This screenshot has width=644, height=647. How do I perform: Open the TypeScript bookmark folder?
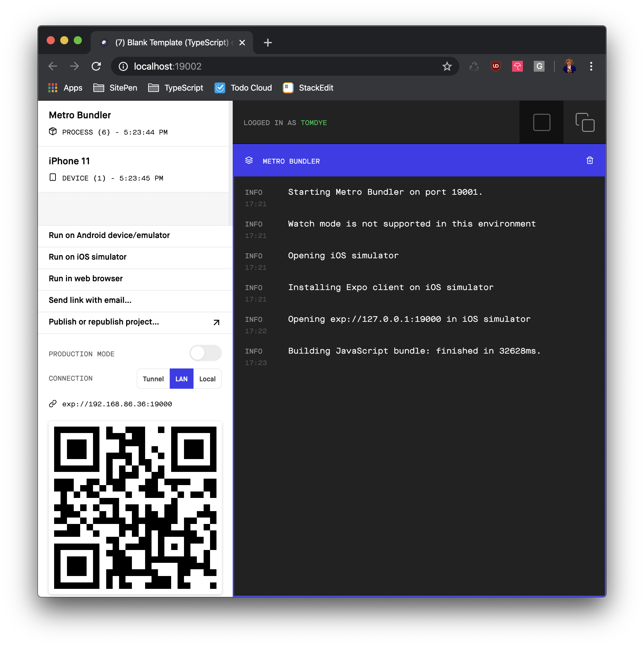(x=176, y=88)
